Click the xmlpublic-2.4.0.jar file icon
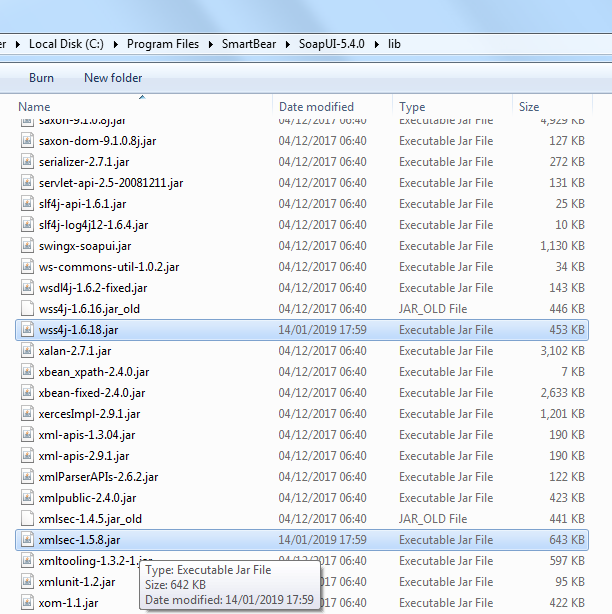612x614 pixels. (x=27, y=497)
